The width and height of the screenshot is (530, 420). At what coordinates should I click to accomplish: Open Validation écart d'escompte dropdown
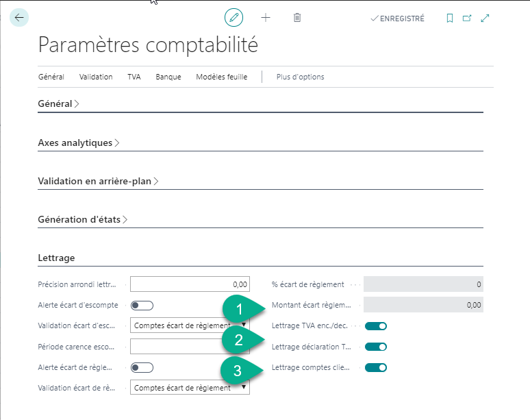[x=190, y=326]
